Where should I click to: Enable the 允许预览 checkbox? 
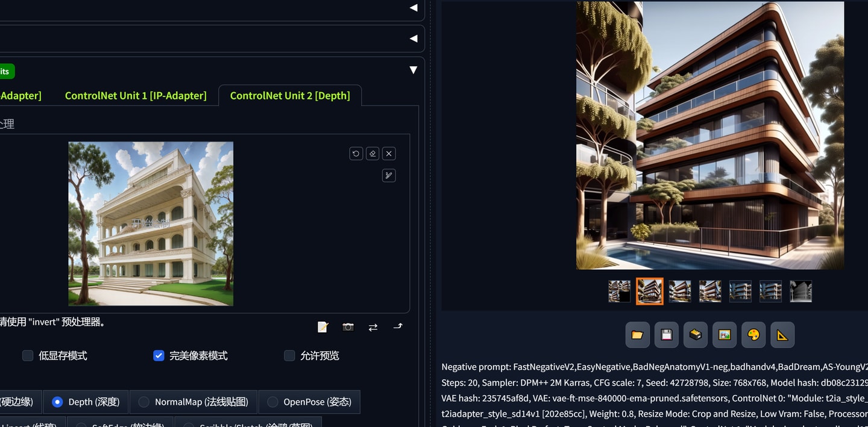(x=289, y=355)
